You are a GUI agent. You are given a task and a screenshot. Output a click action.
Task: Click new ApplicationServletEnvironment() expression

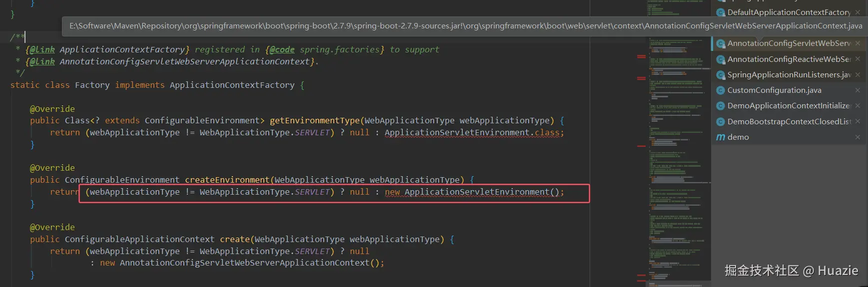pos(472,192)
